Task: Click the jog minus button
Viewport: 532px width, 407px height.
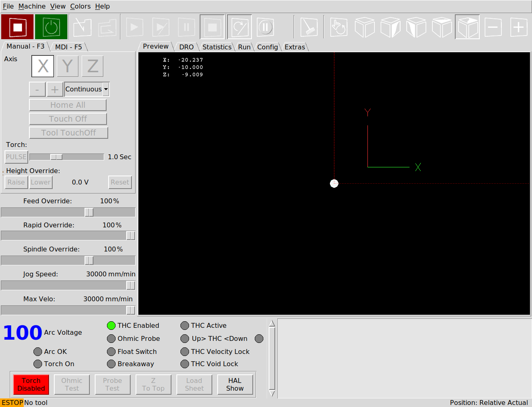Action: point(37,89)
